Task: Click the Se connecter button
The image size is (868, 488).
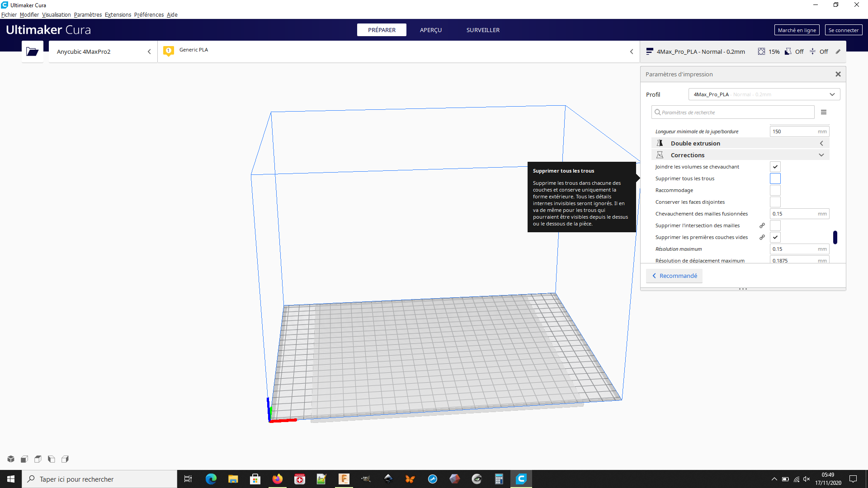Action: (843, 30)
